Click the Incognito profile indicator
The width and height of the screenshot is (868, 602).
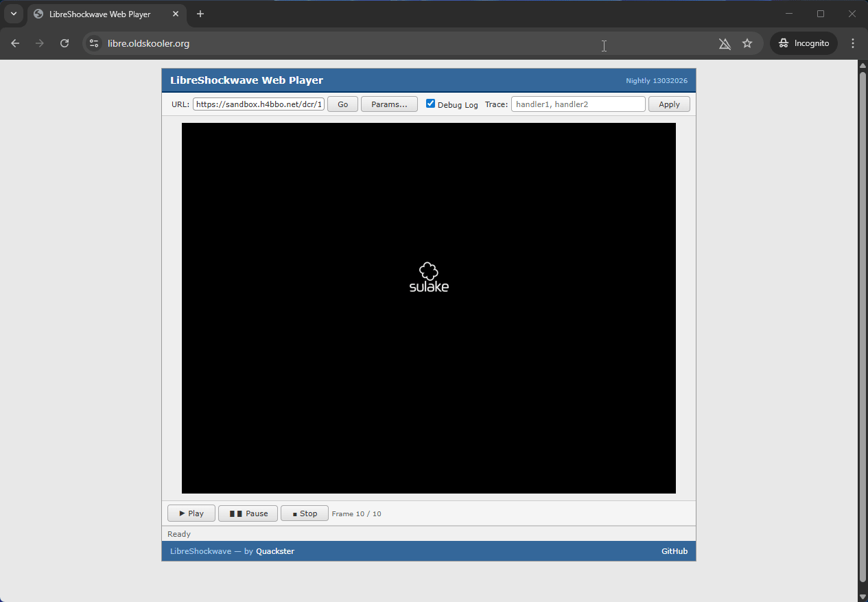click(x=804, y=43)
